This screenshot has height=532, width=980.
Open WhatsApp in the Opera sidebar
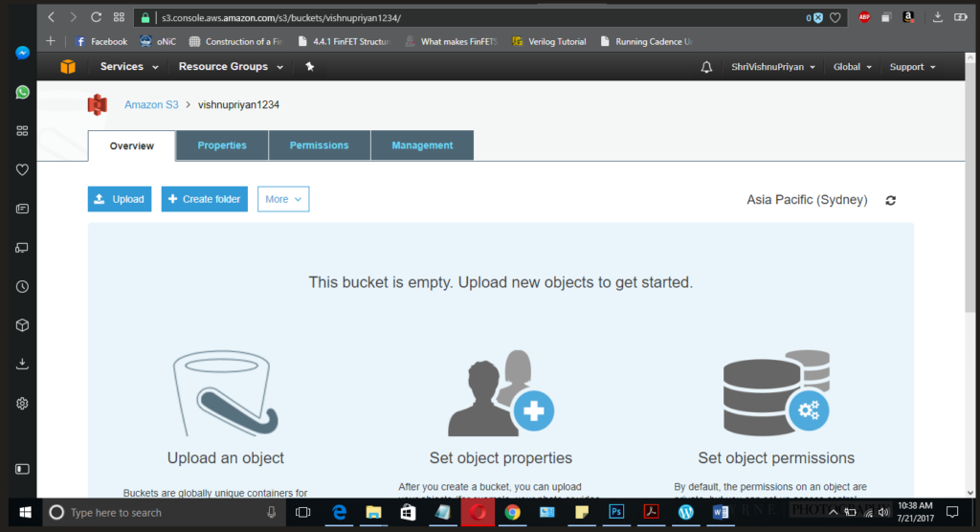tap(22, 93)
